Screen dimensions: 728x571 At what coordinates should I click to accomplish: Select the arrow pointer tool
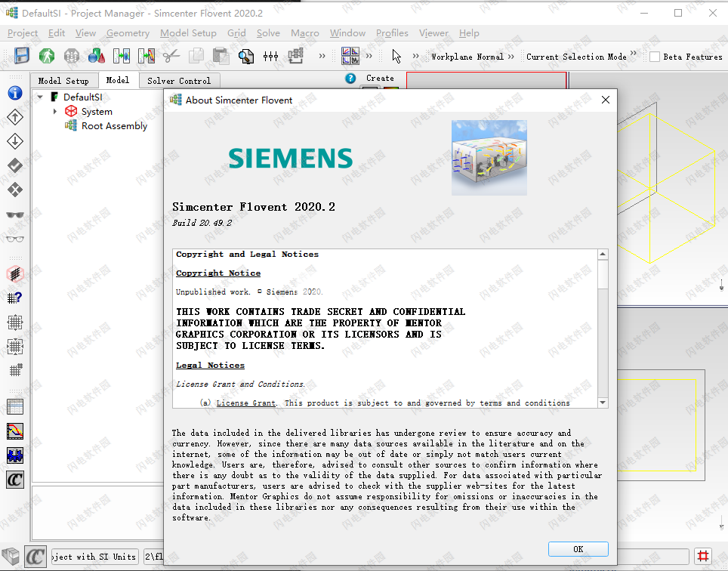click(396, 56)
